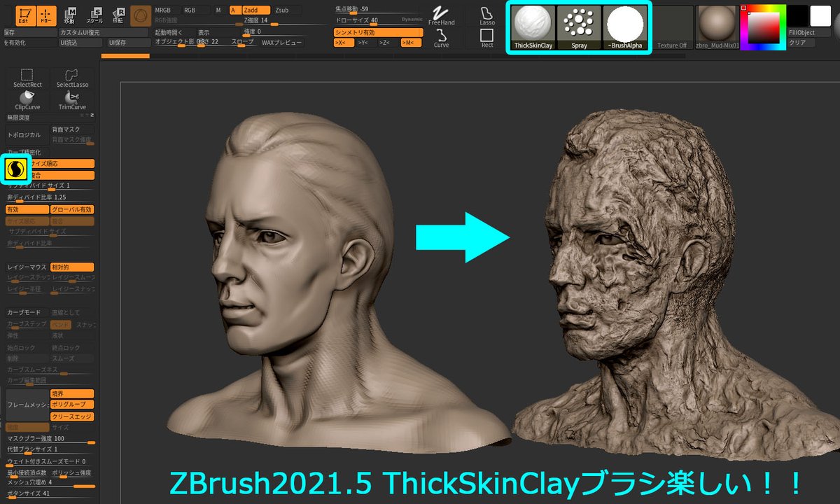Toggle Y axis symmetry >Y<
This screenshot has height=504, width=840.
pyautogui.click(x=366, y=43)
